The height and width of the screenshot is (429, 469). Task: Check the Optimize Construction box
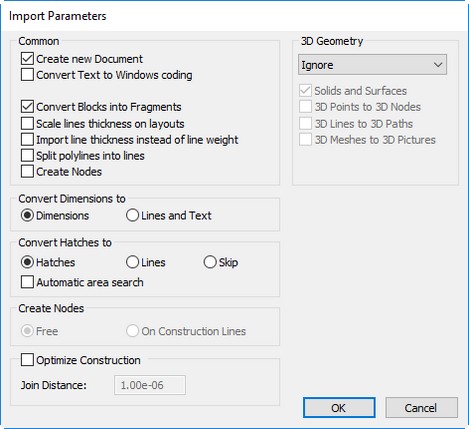click(x=27, y=360)
